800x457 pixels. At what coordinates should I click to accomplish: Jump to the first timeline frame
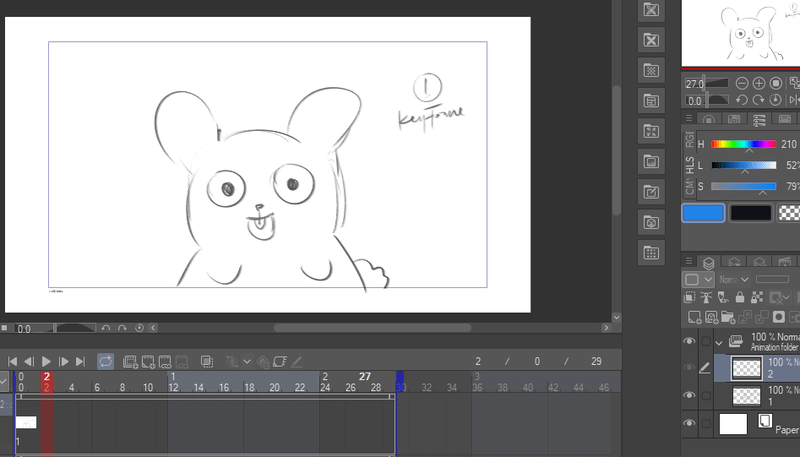11,361
